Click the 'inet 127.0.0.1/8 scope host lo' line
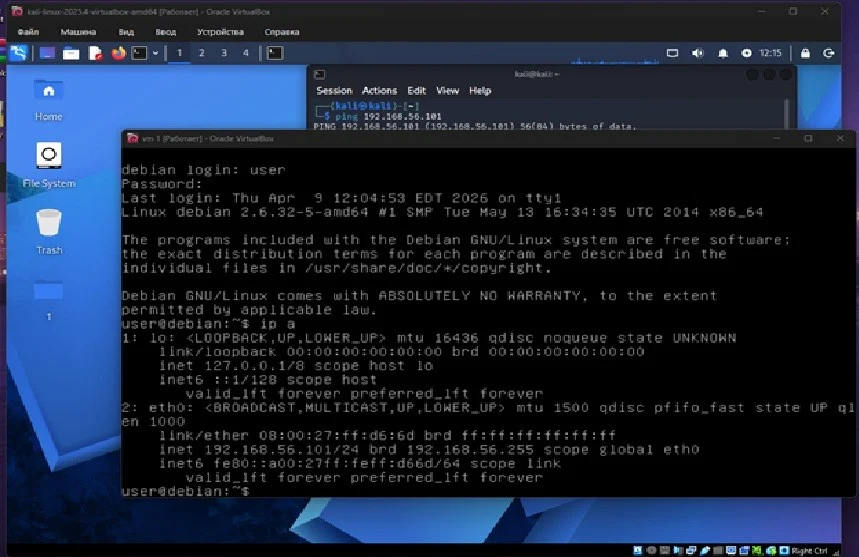This screenshot has height=557, width=859. [x=296, y=365]
